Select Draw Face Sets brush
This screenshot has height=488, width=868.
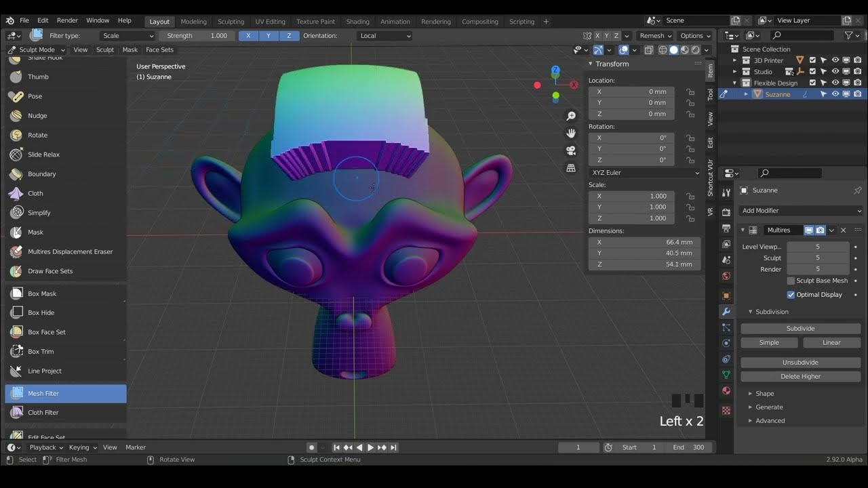66,271
